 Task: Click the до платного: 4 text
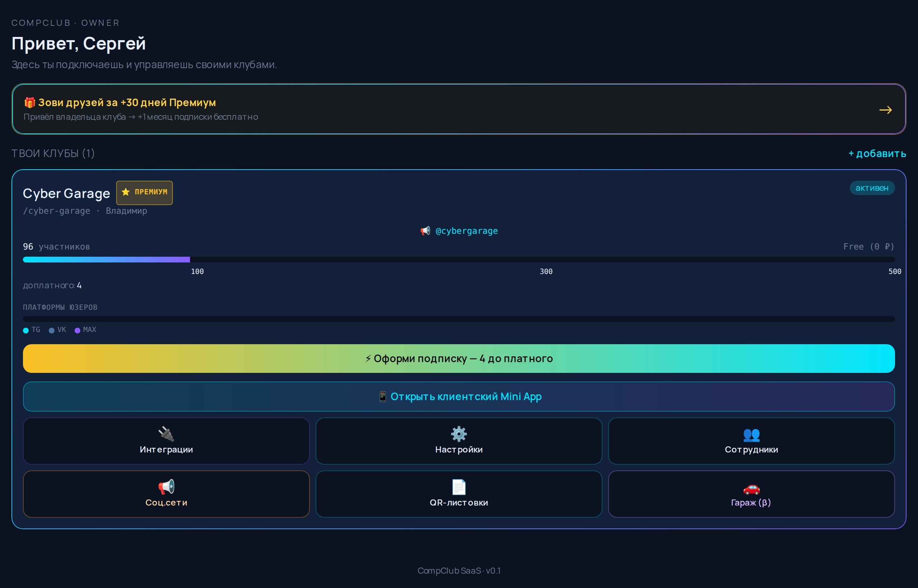point(52,286)
